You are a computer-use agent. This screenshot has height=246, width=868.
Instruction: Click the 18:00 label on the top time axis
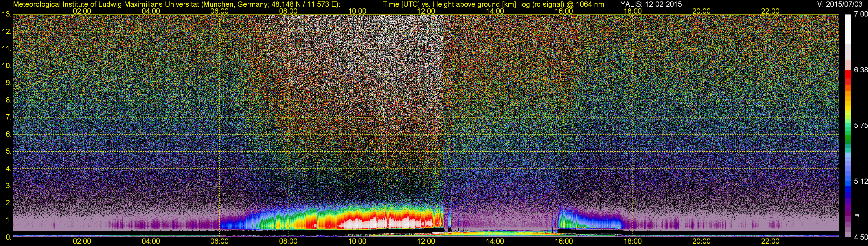click(x=632, y=11)
